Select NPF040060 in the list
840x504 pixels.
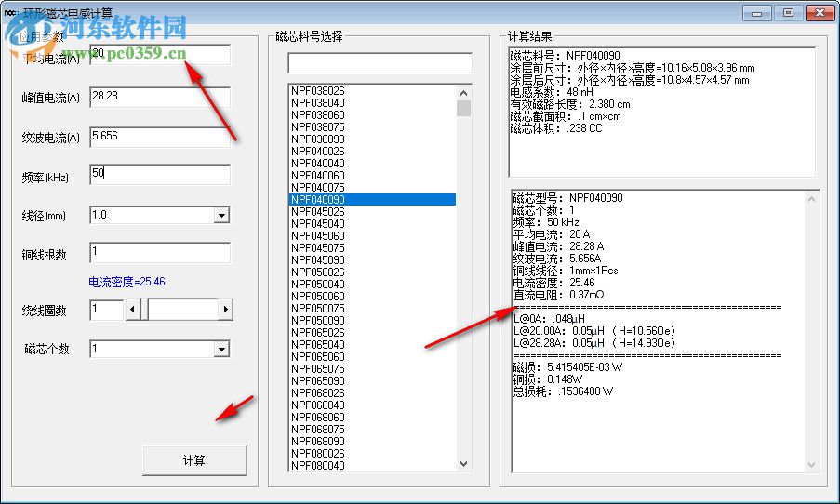coord(372,176)
